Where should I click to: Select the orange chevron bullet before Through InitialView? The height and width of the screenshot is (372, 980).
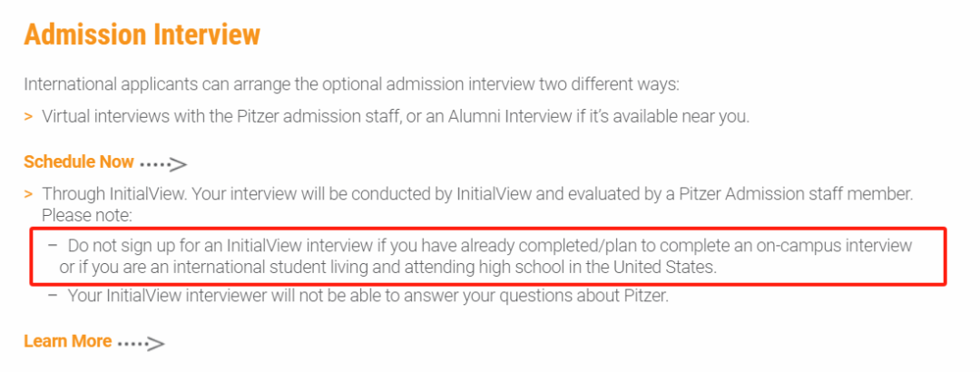(28, 194)
